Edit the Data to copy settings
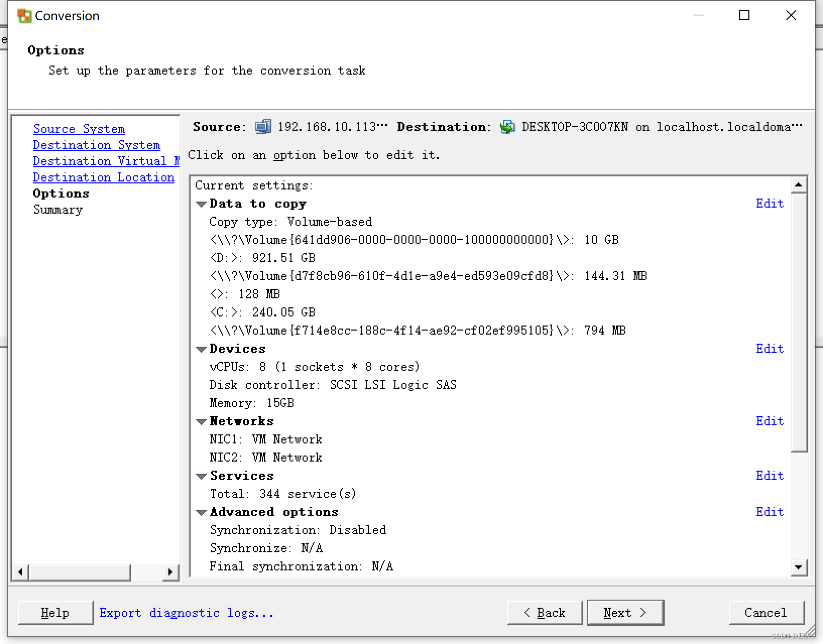The image size is (823, 644). click(770, 203)
